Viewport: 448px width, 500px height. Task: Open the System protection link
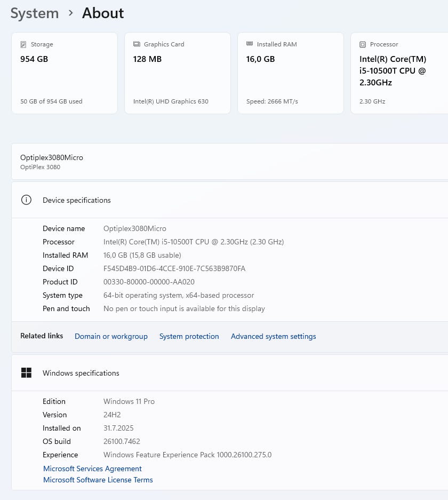tap(189, 336)
